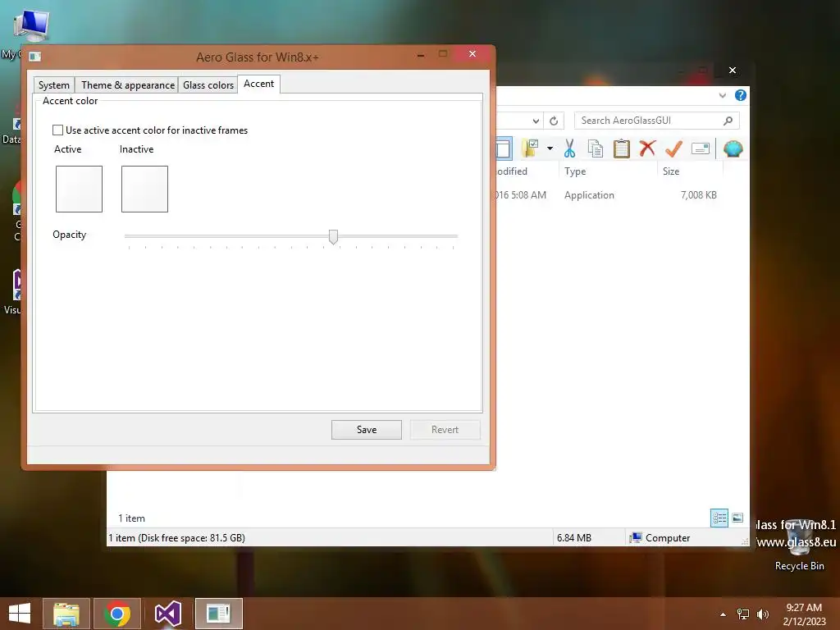Enable active accent color for inactive frames
This screenshot has height=630, width=840.
(x=58, y=130)
